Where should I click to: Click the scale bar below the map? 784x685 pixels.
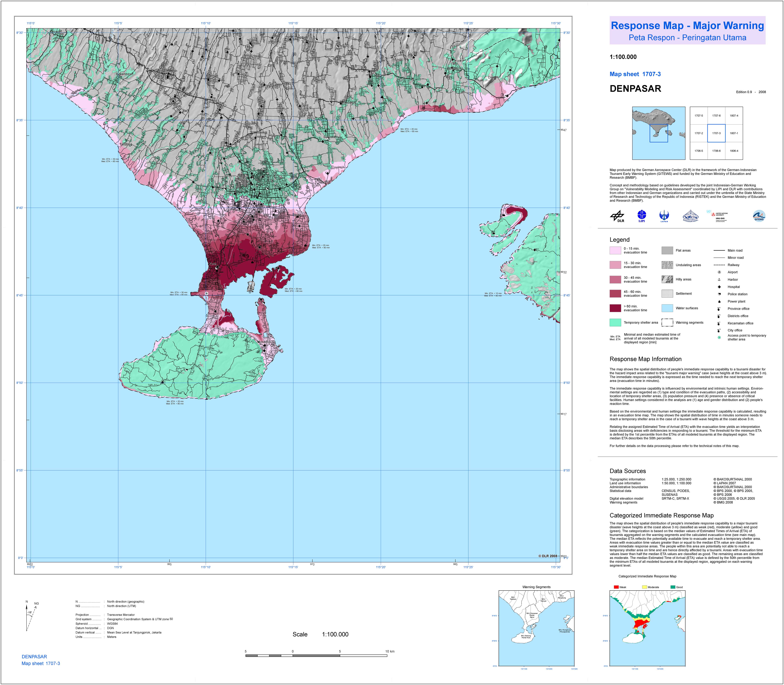[x=316, y=656]
